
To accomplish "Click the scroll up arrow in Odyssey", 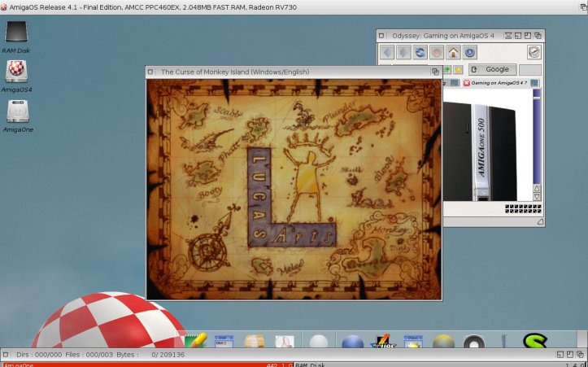I will click(537, 188).
